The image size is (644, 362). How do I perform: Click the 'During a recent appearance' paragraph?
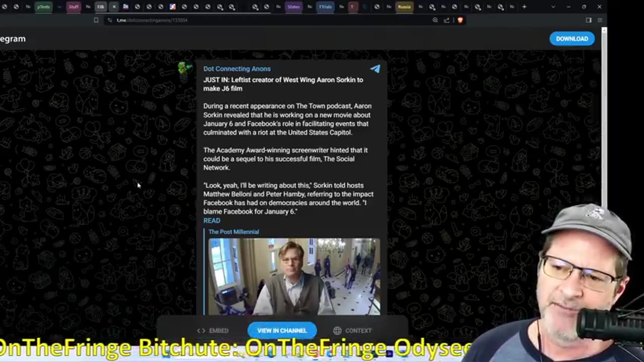[287, 119]
